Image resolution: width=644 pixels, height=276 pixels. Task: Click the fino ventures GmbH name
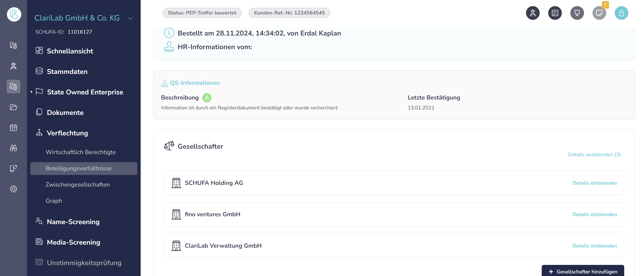(x=212, y=214)
